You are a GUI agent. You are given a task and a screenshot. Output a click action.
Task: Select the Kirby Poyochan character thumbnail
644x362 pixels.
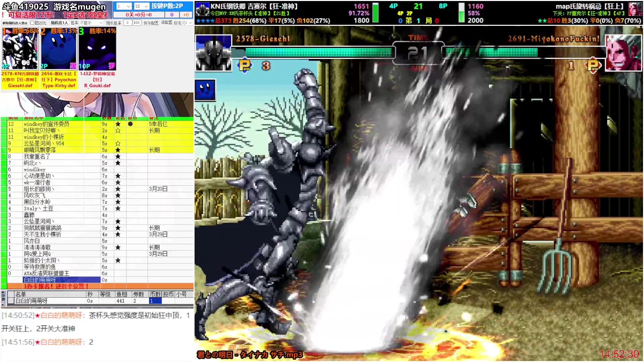(x=59, y=49)
